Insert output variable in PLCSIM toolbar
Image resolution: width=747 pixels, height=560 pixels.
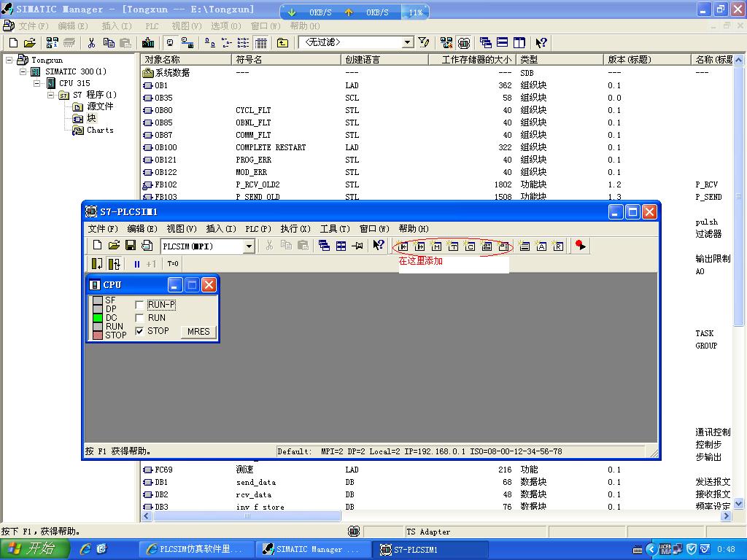[419, 246]
